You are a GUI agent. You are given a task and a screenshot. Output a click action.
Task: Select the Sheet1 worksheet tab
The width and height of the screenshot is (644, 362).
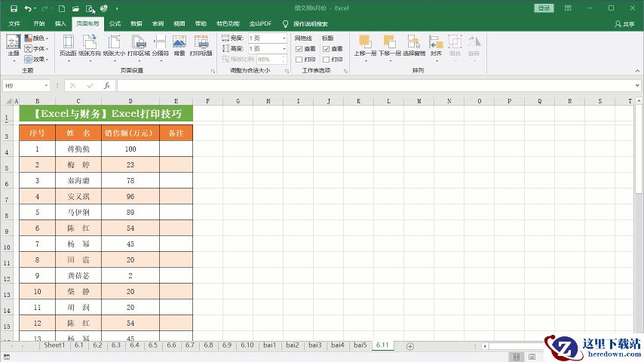tap(54, 345)
